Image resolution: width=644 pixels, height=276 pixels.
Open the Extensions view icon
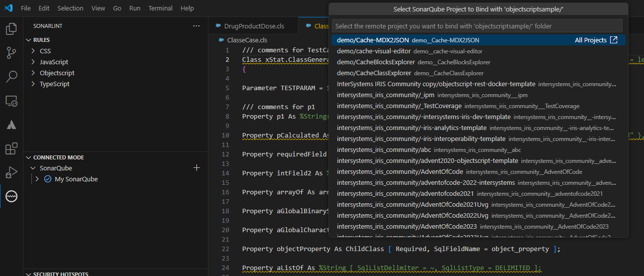[x=11, y=149]
